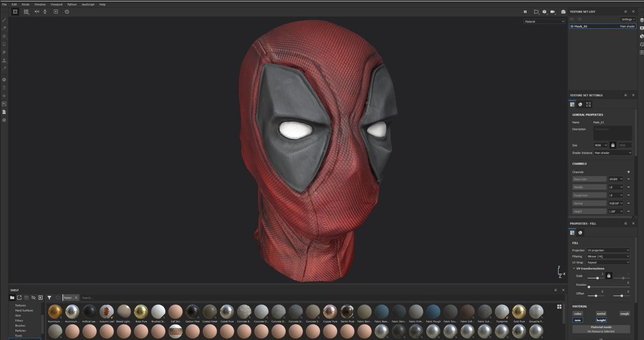Open the Projection UV projection dropdown
The image size is (644, 340).
point(609,250)
